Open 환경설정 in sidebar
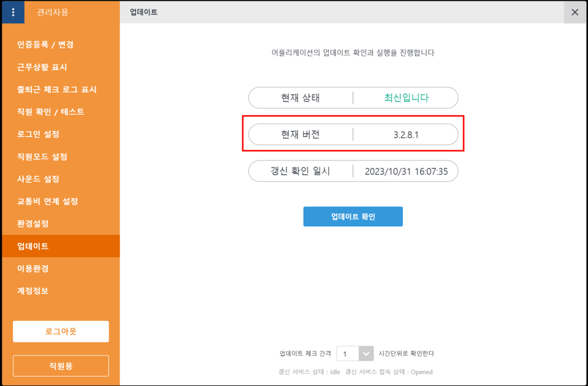This screenshot has width=588, height=386. (x=33, y=224)
